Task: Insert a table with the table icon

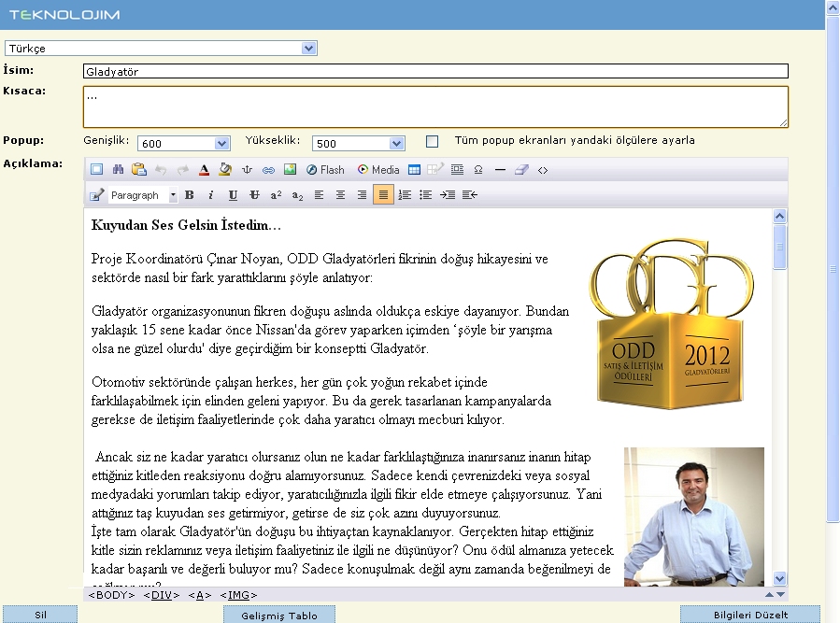Action: [414, 170]
